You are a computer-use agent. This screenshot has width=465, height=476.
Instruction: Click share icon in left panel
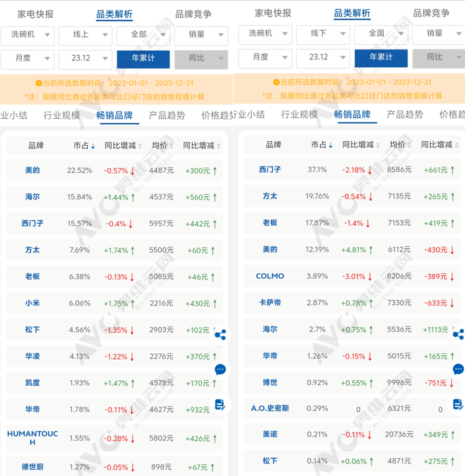220,335
